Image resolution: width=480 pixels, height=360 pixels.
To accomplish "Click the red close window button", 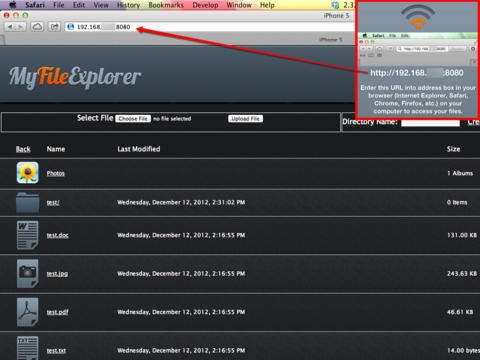I will tap(6, 15).
